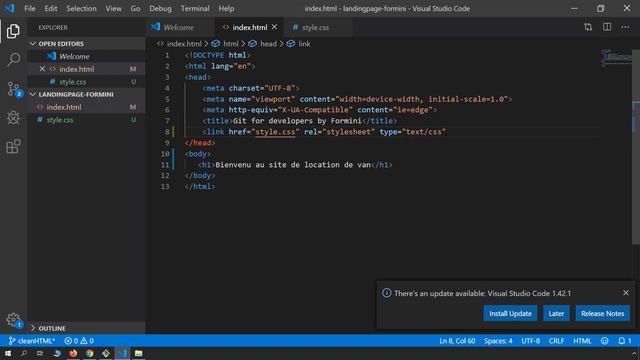The image size is (640, 360).
Task: Launch Firefox from the taskbar
Action: (x=73, y=353)
